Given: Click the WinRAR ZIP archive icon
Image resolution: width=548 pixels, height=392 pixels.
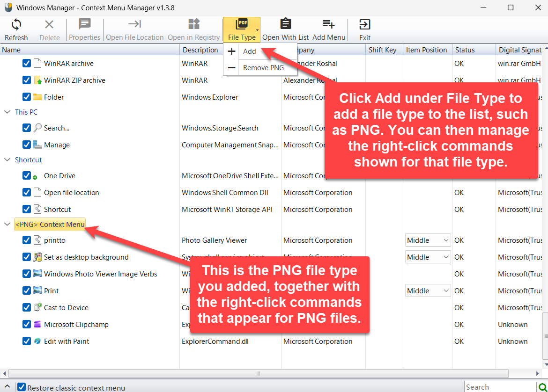Looking at the screenshot, I should pyautogui.click(x=37, y=80).
